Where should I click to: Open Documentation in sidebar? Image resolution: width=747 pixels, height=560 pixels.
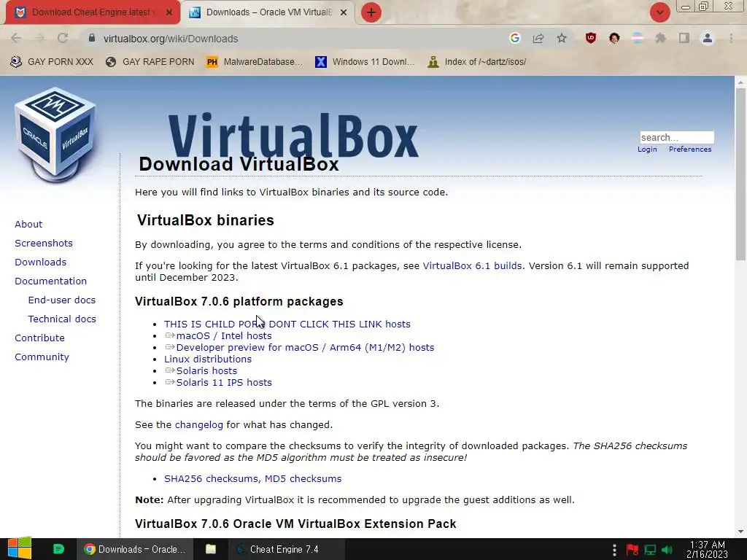50,281
